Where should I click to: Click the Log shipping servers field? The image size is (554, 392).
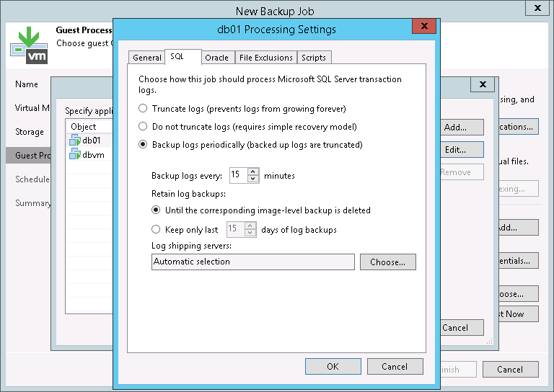coord(253,262)
